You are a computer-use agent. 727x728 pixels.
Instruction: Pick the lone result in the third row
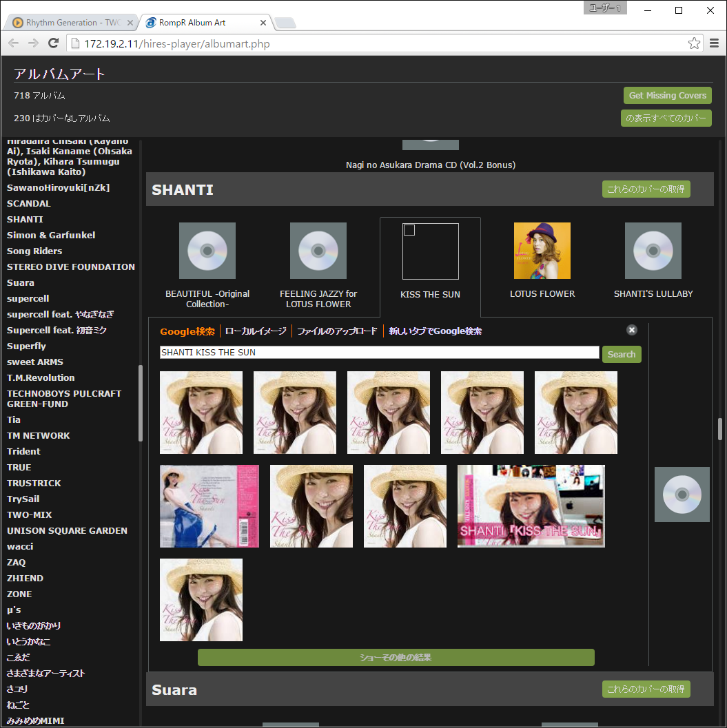(201, 600)
